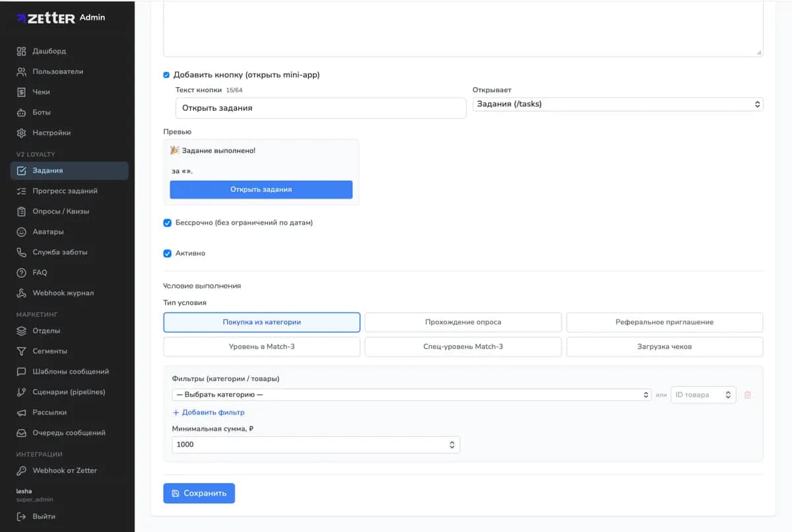Select condition type Покупка из категории
This screenshot has height=532, width=792.
pyautogui.click(x=262, y=322)
